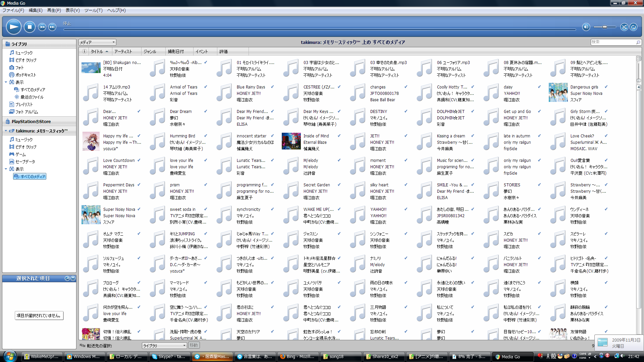Screen dimensions: 644x362
Task: Open フォト in library sidebar
Action: point(16,67)
